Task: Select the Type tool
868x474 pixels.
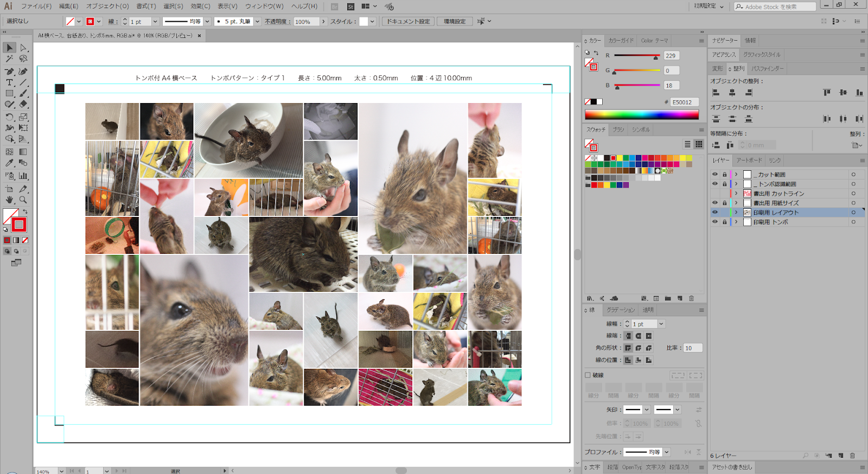Action: 9,82
